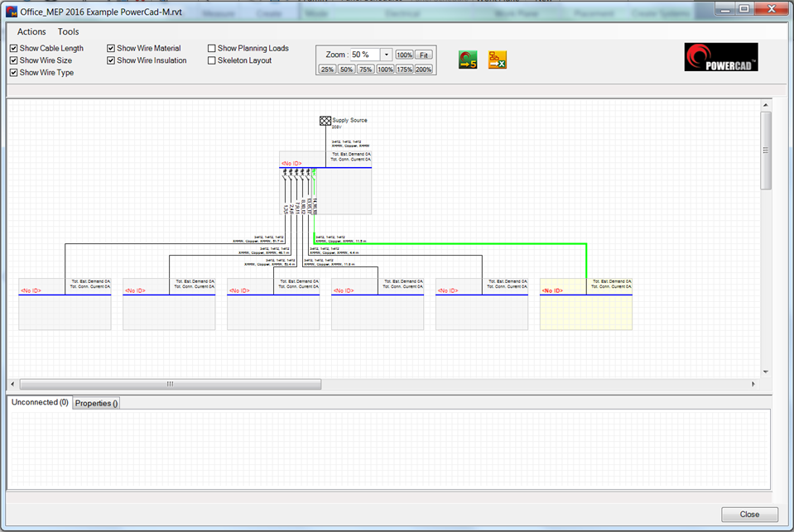Set zoom to 175%
The height and width of the screenshot is (532, 794).
point(403,69)
